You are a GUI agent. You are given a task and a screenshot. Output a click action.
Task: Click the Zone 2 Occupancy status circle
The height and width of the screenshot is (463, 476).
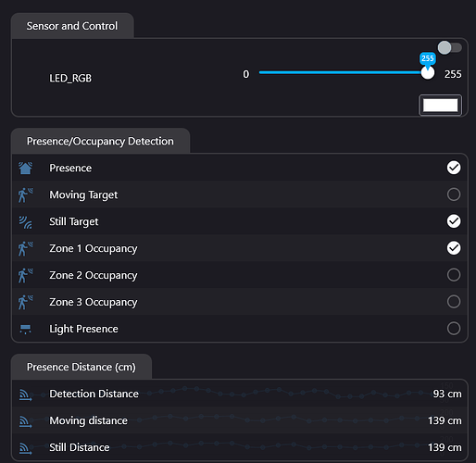click(x=454, y=275)
